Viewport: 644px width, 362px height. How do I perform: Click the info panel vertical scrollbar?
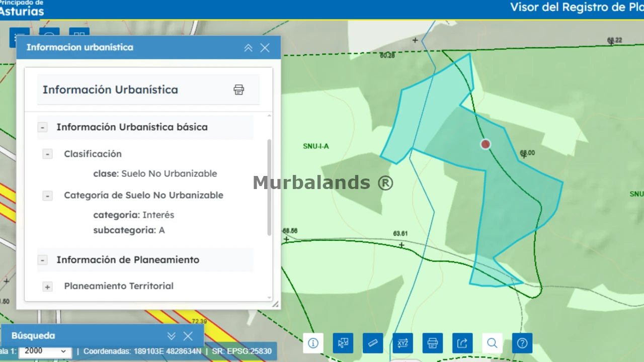pos(270,187)
